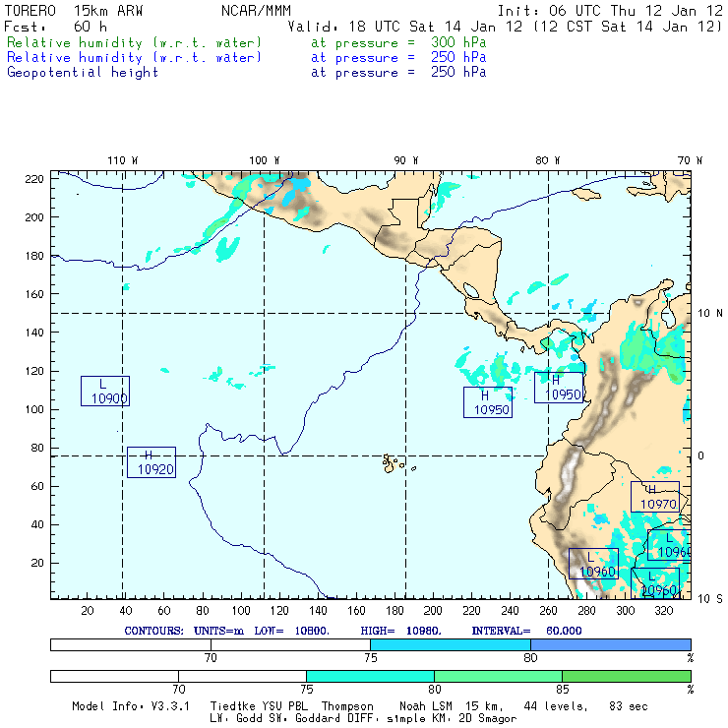Click the LOW= 10800. contour value

(291, 631)
